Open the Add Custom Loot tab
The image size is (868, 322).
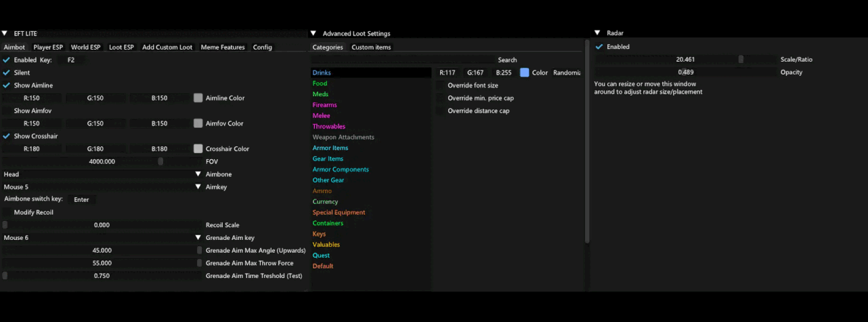167,47
